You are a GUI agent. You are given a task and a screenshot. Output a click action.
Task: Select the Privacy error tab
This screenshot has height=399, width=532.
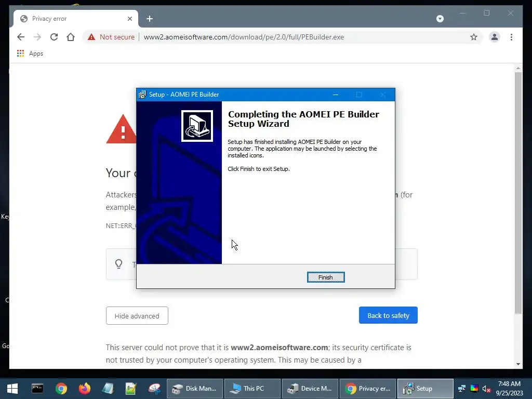pos(76,19)
